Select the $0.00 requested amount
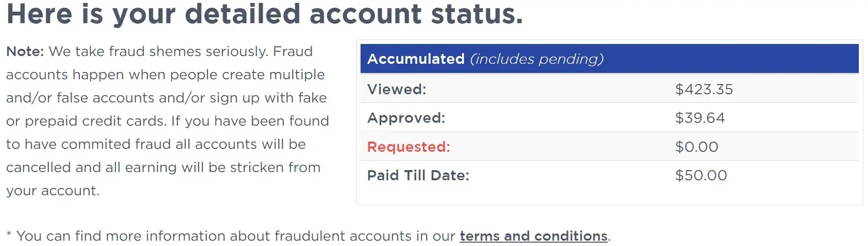Image resolution: width=868 pixels, height=246 pixels. coord(696,147)
